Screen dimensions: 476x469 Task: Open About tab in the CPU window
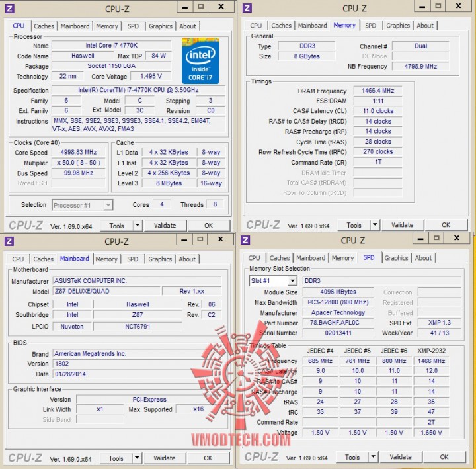pyautogui.click(x=188, y=26)
